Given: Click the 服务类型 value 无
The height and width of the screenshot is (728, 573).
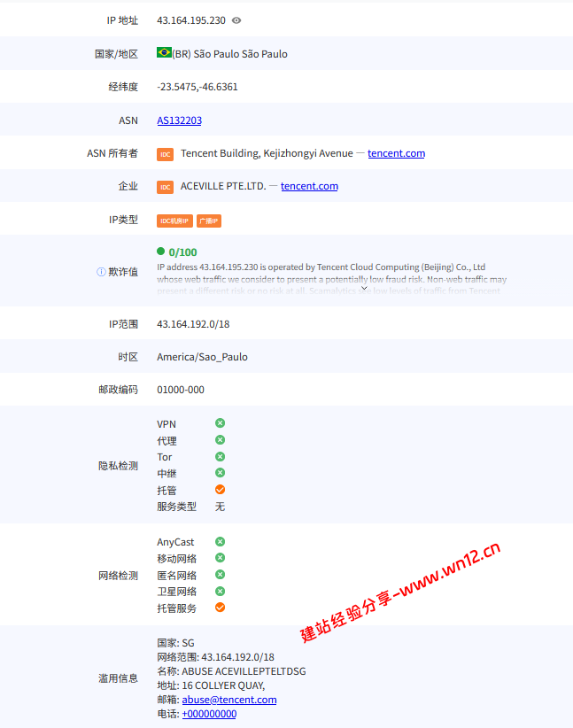Looking at the screenshot, I should click(221, 507).
